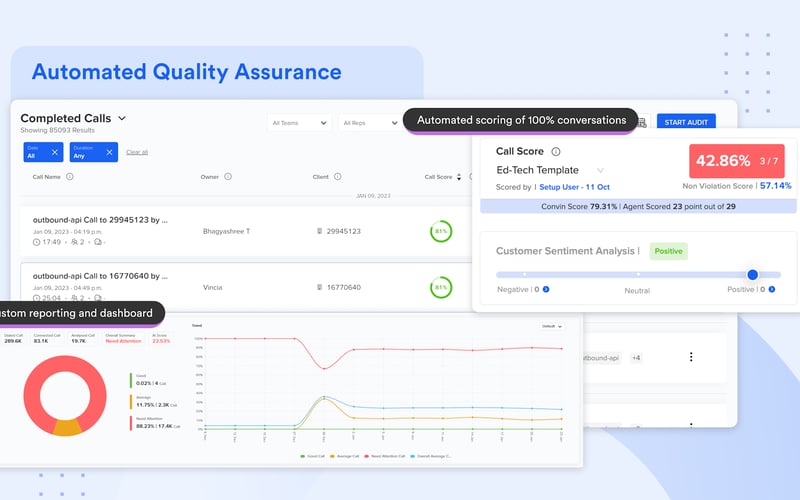Image resolution: width=800 pixels, height=500 pixels.
Task: Click the Clear all link
Action: (137, 152)
